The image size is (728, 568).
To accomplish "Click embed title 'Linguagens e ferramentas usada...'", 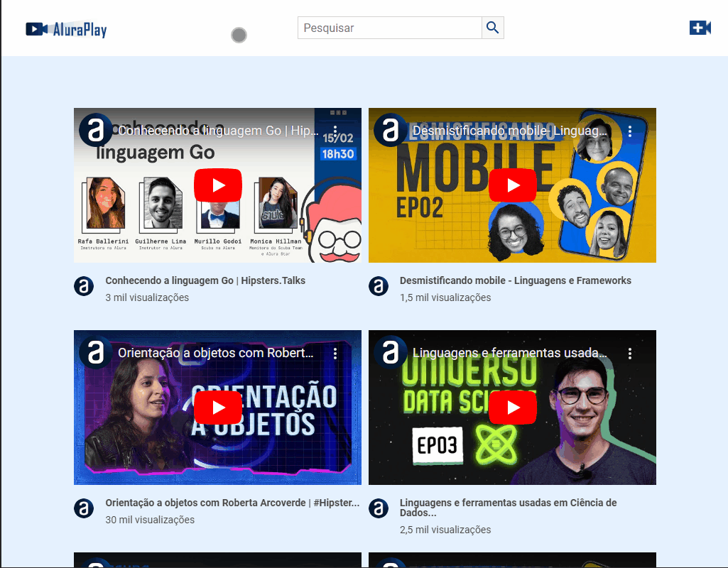I will [510, 353].
